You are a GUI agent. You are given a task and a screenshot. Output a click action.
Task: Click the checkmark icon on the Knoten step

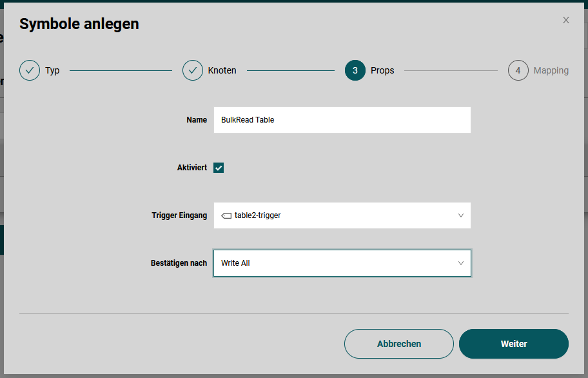coord(192,70)
